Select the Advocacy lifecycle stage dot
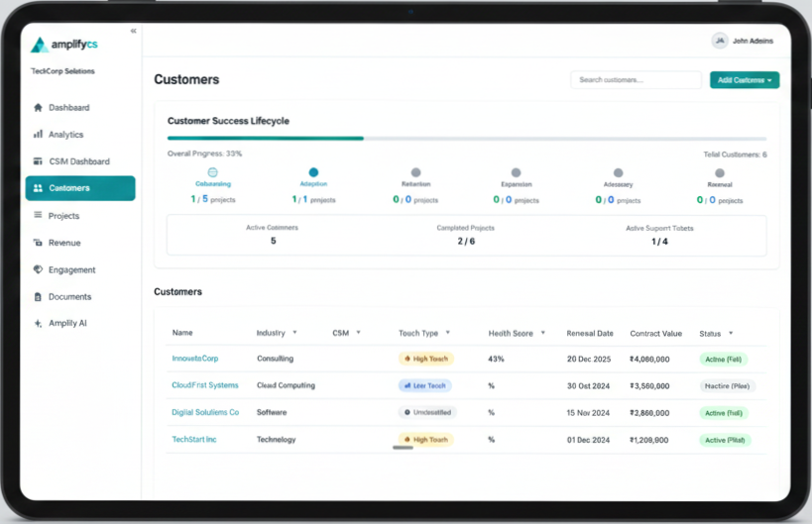 click(x=618, y=172)
